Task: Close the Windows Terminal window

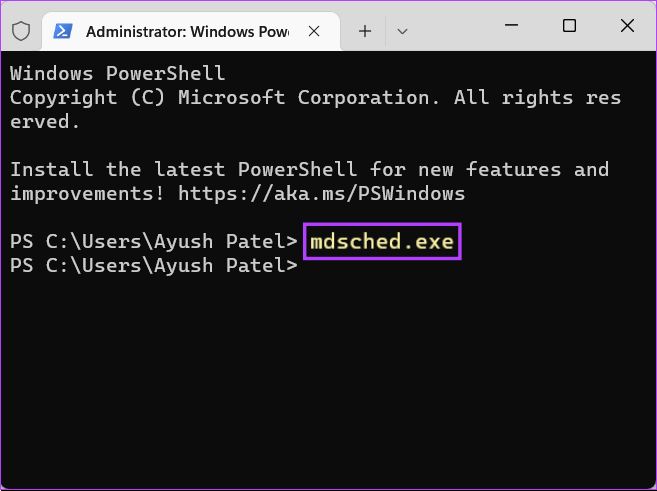Action: click(626, 26)
